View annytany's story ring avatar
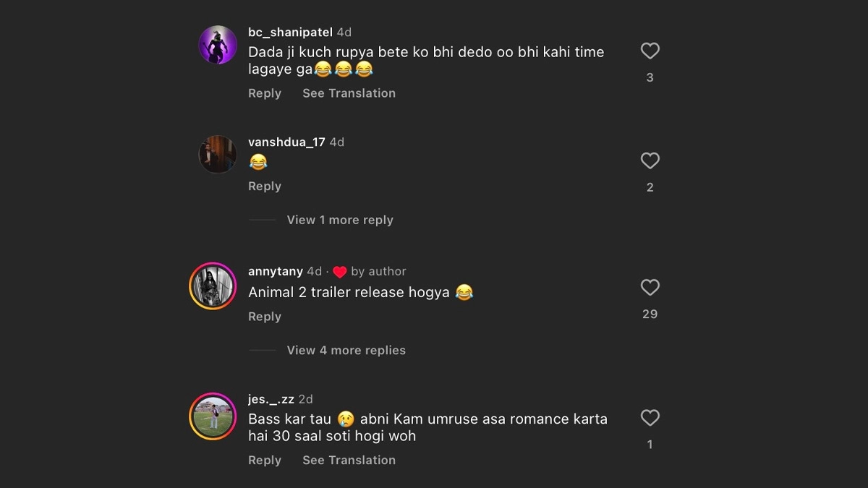This screenshot has width=868, height=488. click(x=213, y=286)
